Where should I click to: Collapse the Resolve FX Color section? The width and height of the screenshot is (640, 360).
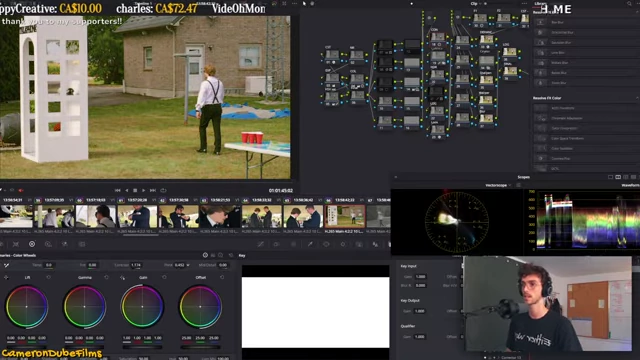coord(638,98)
